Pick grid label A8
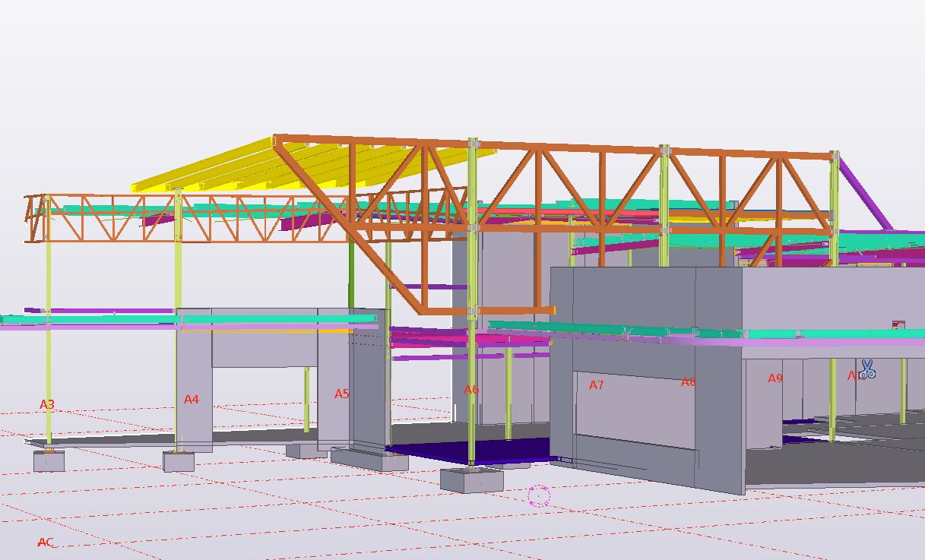Image resolution: width=925 pixels, height=560 pixels. pyautogui.click(x=688, y=382)
